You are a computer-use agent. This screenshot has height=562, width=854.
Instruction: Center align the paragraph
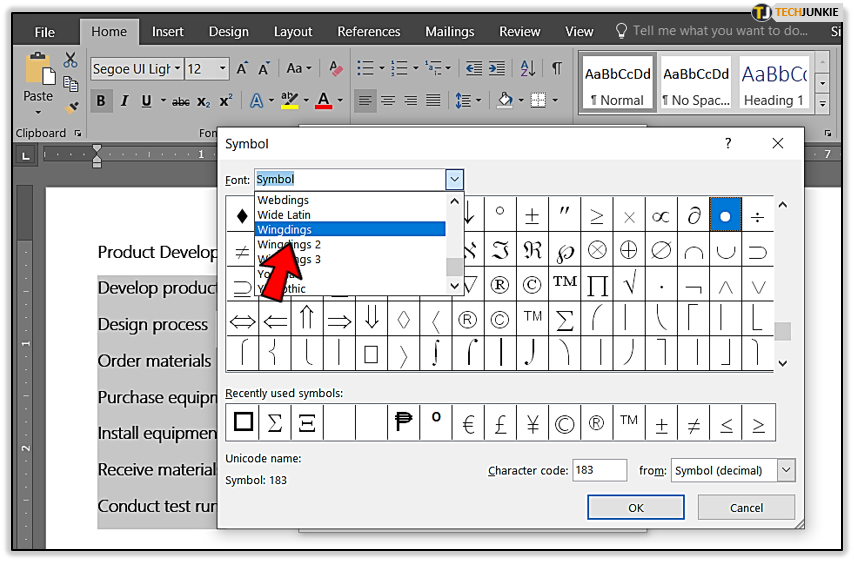pyautogui.click(x=388, y=101)
